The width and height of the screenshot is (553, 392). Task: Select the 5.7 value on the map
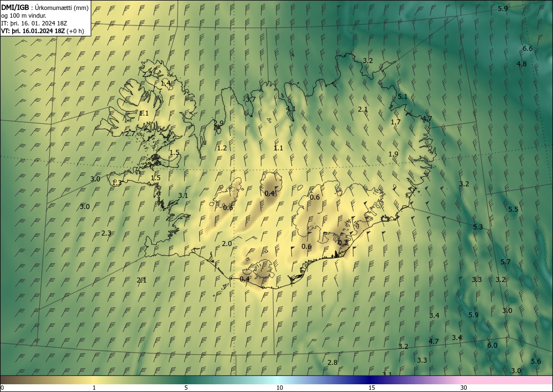505,262
